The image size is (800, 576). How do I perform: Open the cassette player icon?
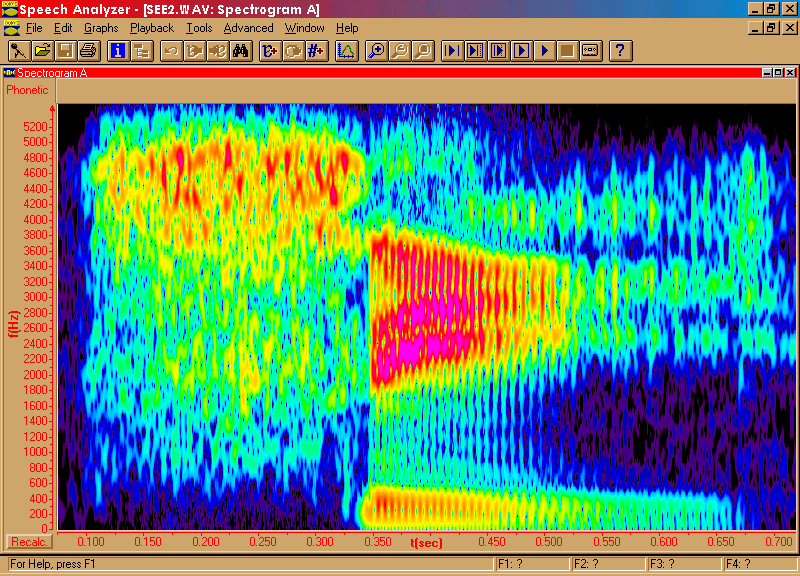coord(591,51)
